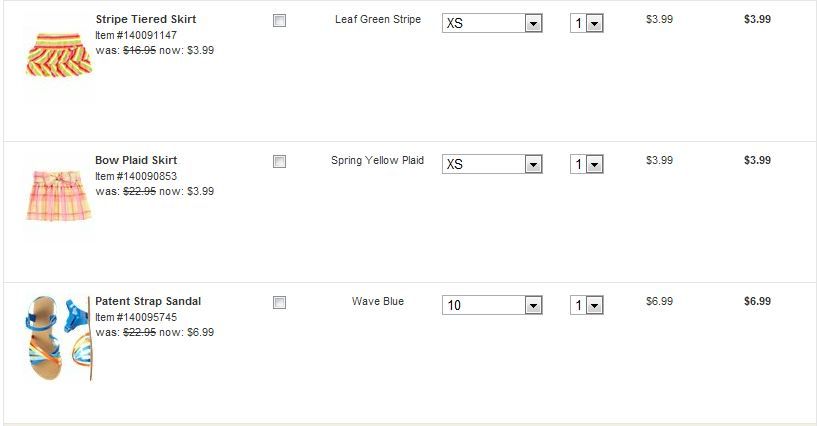Tick the checkbox for Stripe Tiered Skirt

[280, 20]
